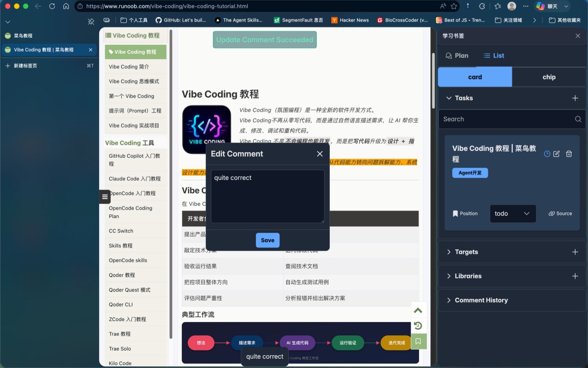Open the Plan tab
The width and height of the screenshot is (588, 368).
pos(457,56)
